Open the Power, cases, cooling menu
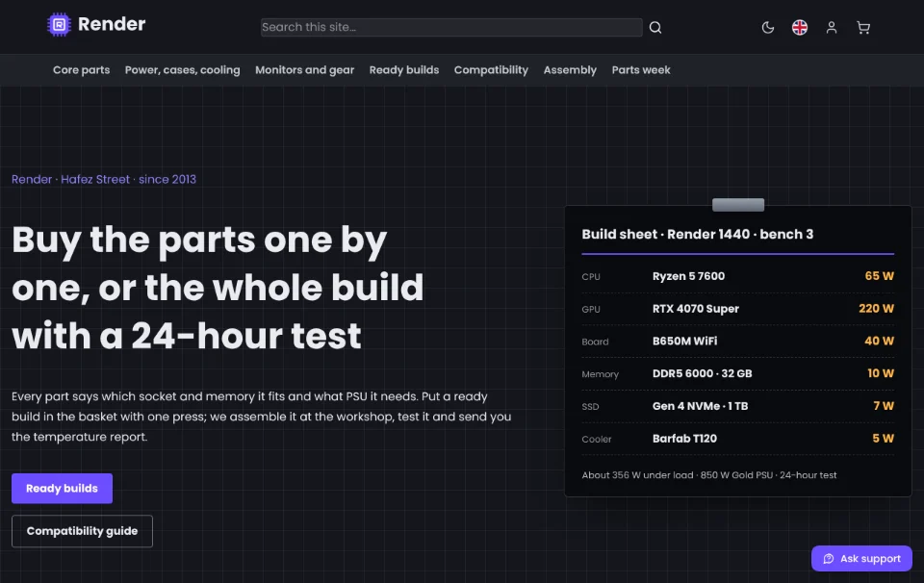This screenshot has height=583, width=924. tap(183, 70)
